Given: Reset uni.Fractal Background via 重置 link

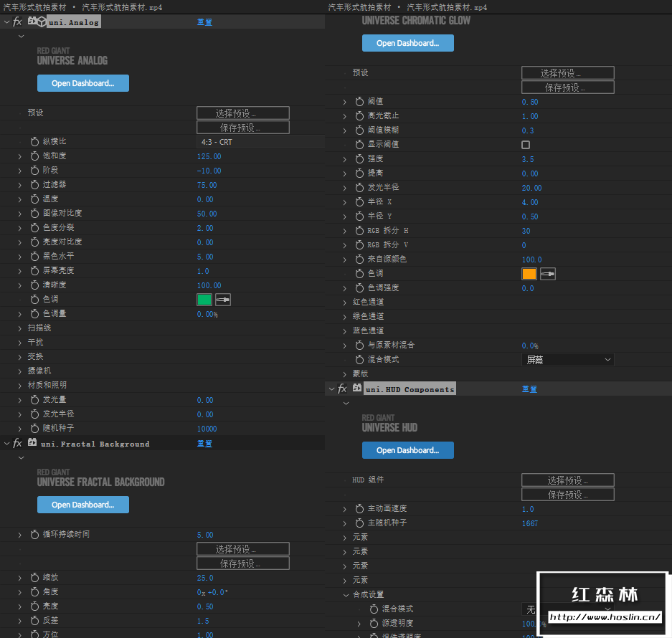Looking at the screenshot, I should click(x=204, y=444).
